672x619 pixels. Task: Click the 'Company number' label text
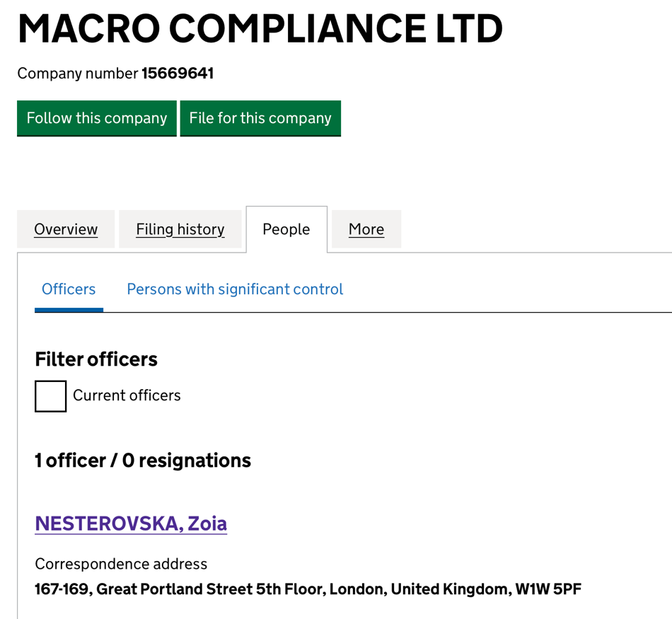pyautogui.click(x=77, y=74)
